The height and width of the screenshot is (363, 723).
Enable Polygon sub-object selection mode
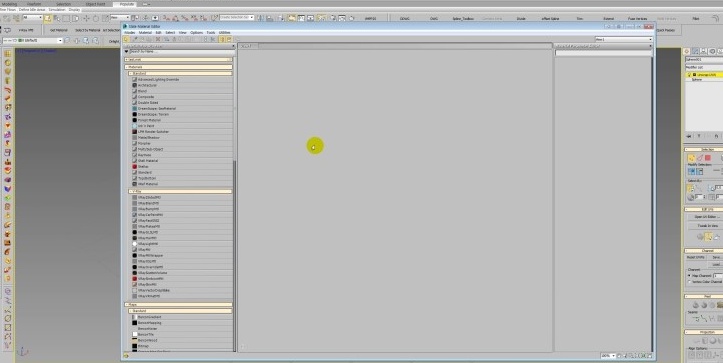[708, 158]
